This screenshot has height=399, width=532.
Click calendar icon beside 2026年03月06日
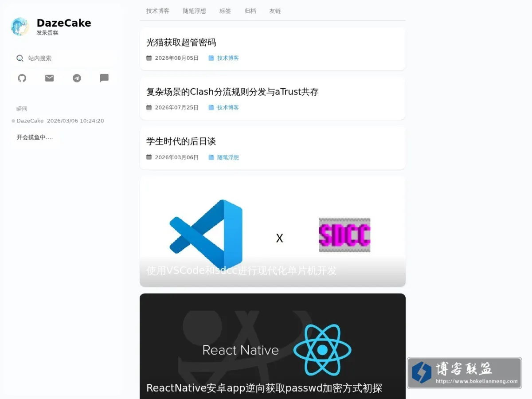coord(149,157)
